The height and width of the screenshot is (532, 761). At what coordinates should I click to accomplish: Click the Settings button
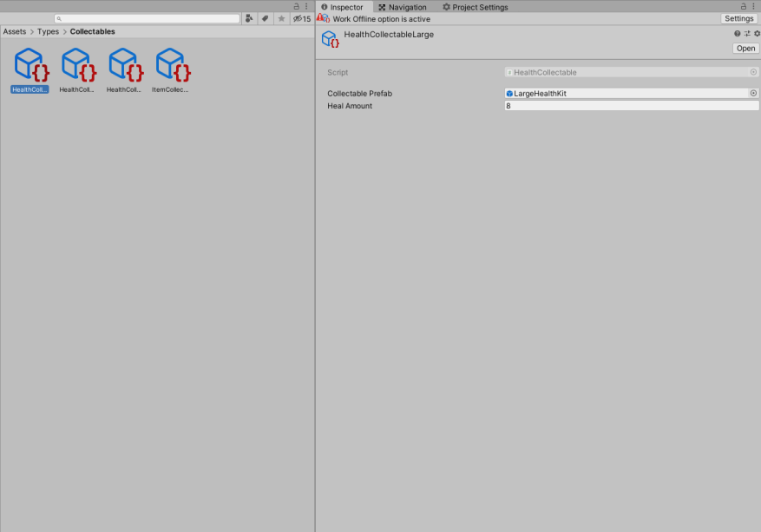click(x=739, y=18)
